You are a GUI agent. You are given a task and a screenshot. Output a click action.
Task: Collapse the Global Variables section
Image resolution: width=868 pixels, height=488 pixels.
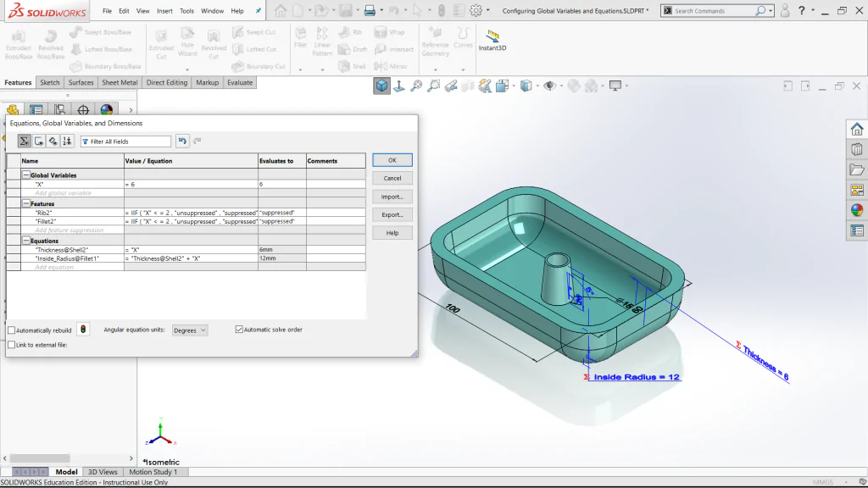[26, 175]
